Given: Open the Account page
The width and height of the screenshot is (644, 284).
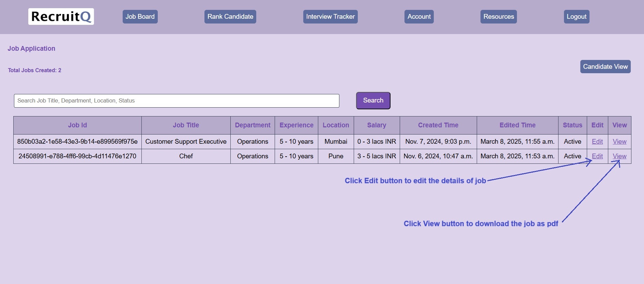Looking at the screenshot, I should pos(419,17).
